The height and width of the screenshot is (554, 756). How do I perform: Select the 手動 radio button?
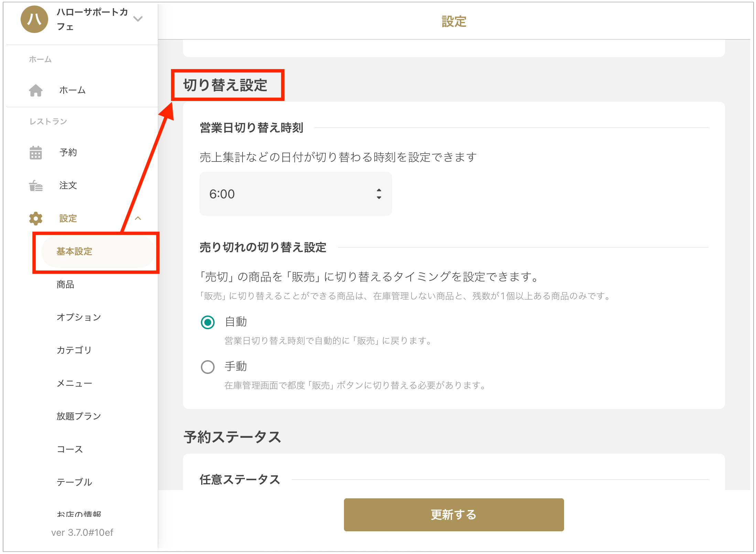208,367
